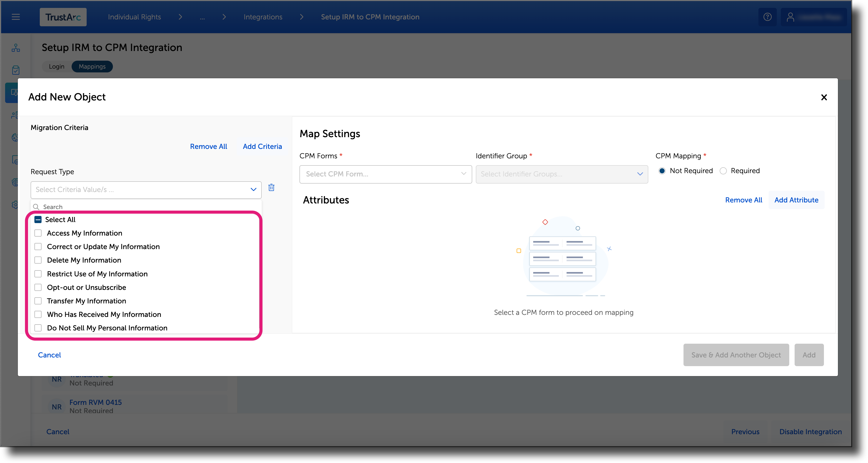Check the Select All checkbox

[38, 219]
